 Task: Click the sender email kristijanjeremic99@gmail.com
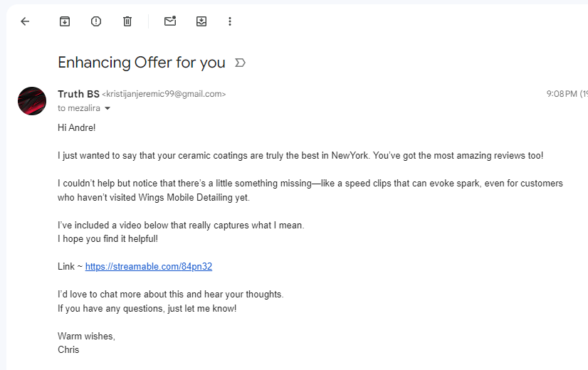click(x=164, y=94)
